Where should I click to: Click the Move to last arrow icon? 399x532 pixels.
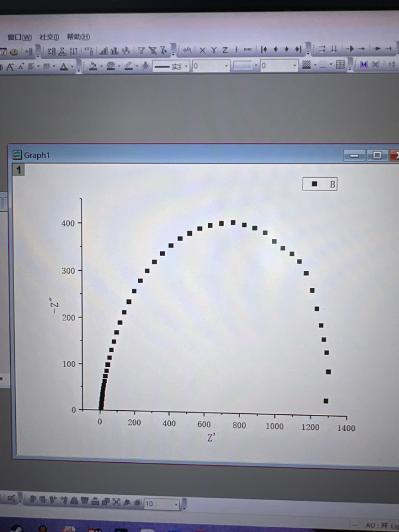299,50
